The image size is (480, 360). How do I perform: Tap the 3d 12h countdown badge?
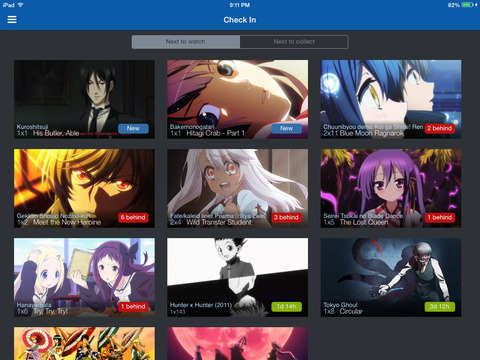[x=440, y=306]
